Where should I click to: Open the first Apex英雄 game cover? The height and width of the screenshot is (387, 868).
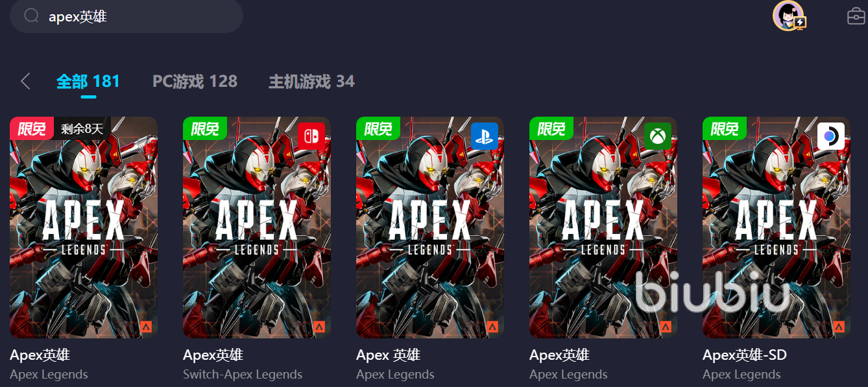(x=84, y=228)
